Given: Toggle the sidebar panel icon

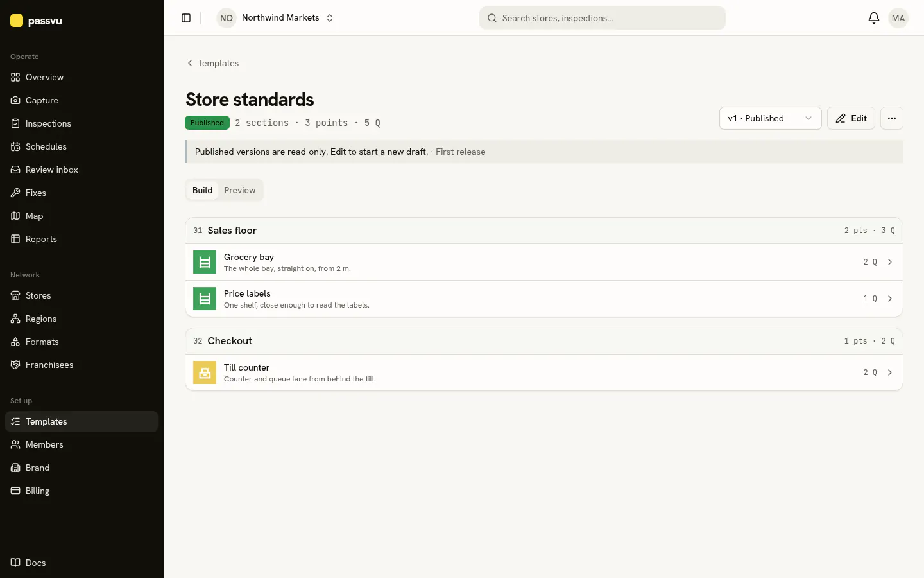Looking at the screenshot, I should 186,18.
